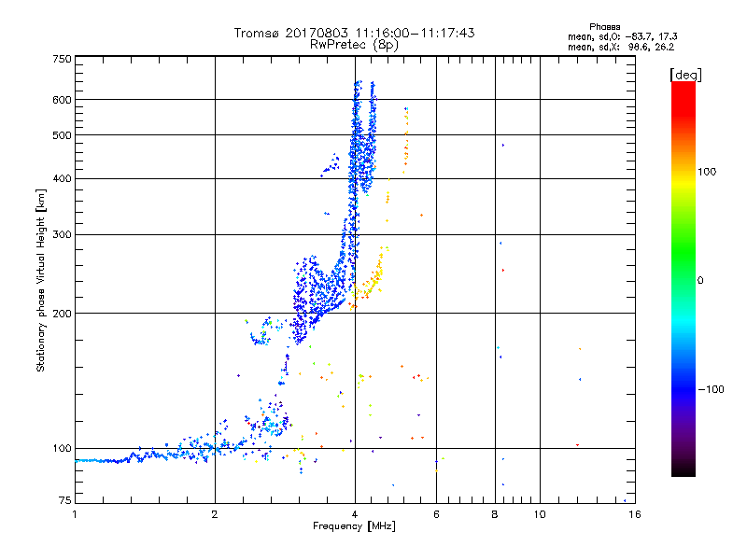The image size is (747, 560).
Task: Click the flat blue E-layer trace near 1 MHz
Action: click(x=103, y=460)
